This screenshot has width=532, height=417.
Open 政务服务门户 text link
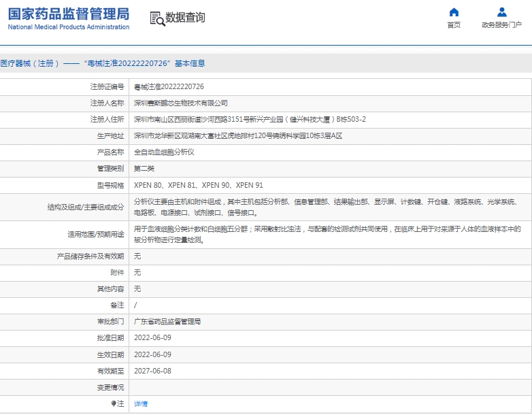[x=501, y=24]
